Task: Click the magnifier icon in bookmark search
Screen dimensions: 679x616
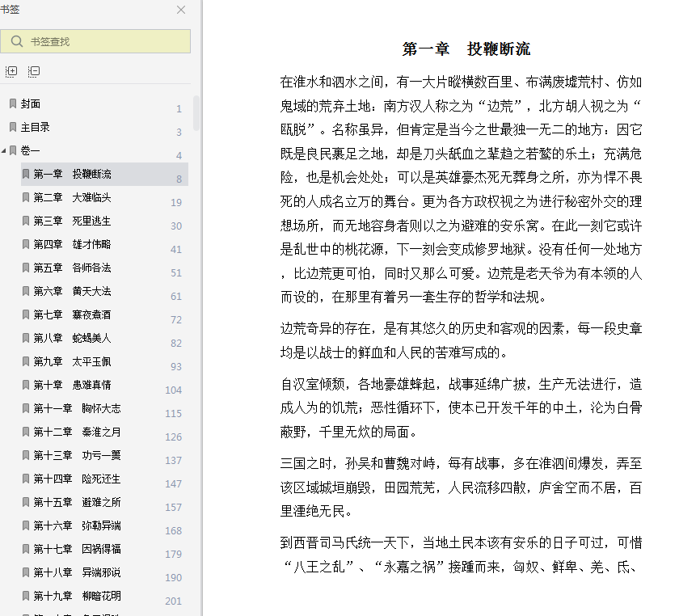Action: click(17, 41)
